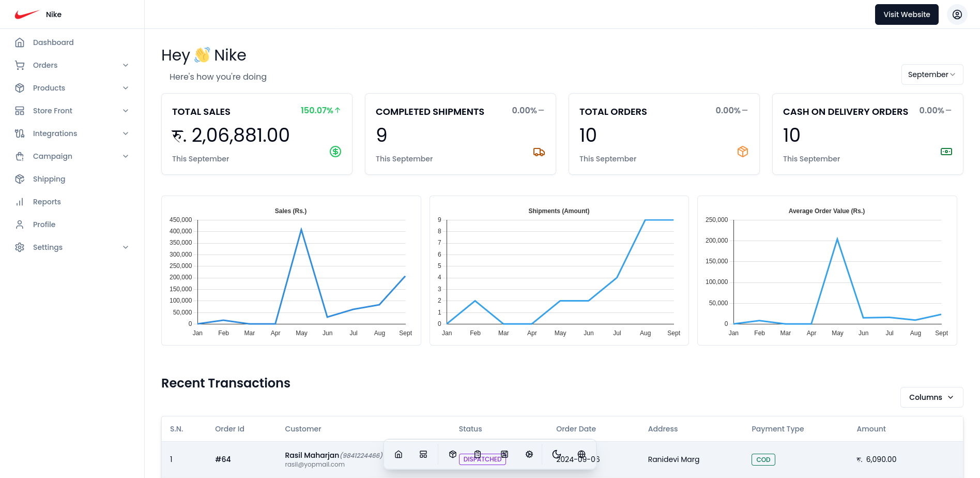Click the gear-play icon in floating dock
The image size is (980, 478).
[529, 454]
